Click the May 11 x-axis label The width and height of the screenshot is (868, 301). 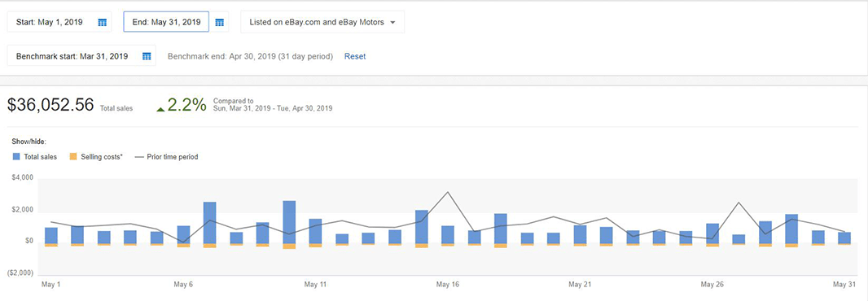316,285
